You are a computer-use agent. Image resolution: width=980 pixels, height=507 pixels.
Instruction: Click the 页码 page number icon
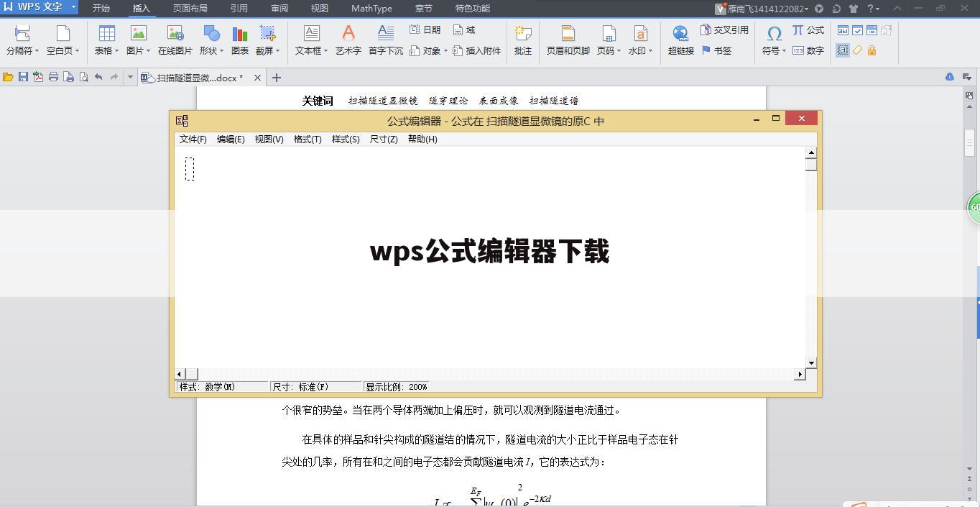pyautogui.click(x=609, y=34)
